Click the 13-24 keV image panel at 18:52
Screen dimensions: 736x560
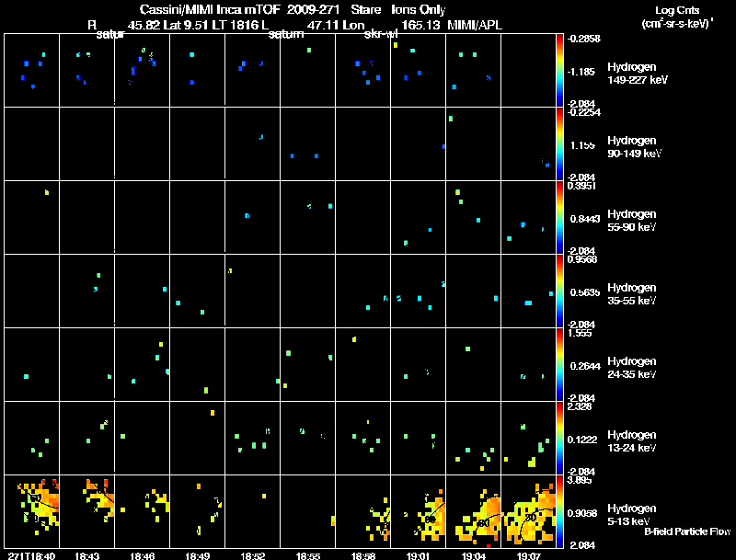pos(252,439)
